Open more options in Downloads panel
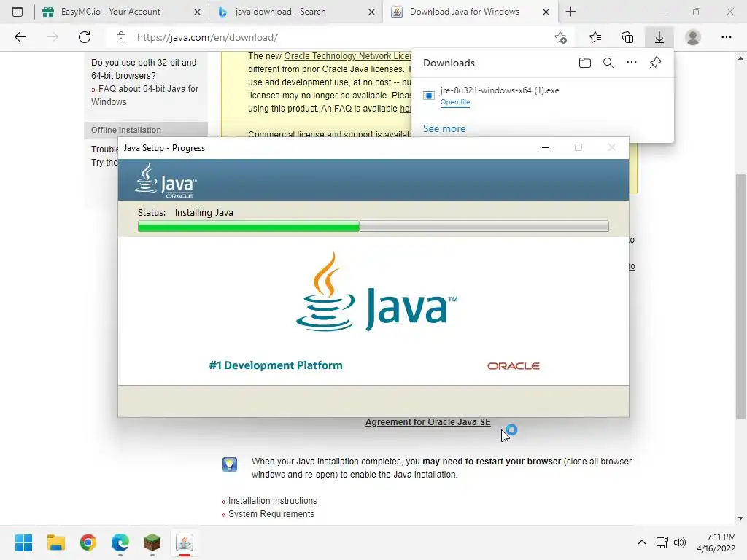 click(632, 63)
